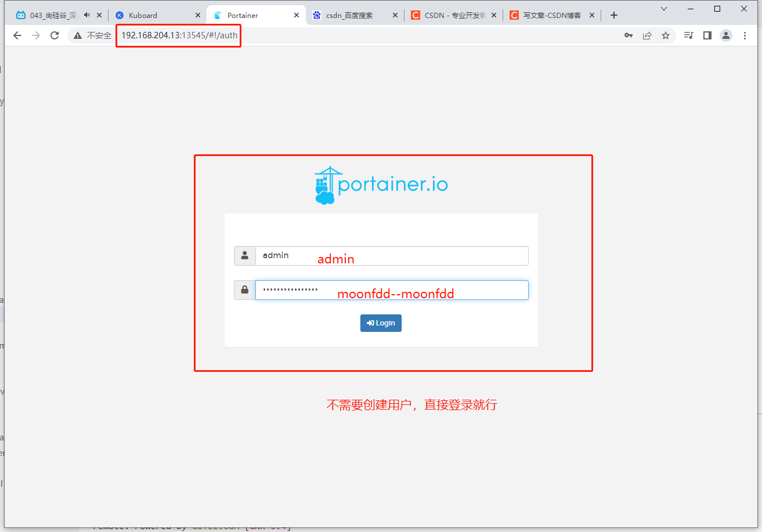762x532 pixels.
Task: Switch to the Kuboard tab
Action: pyautogui.click(x=157, y=15)
